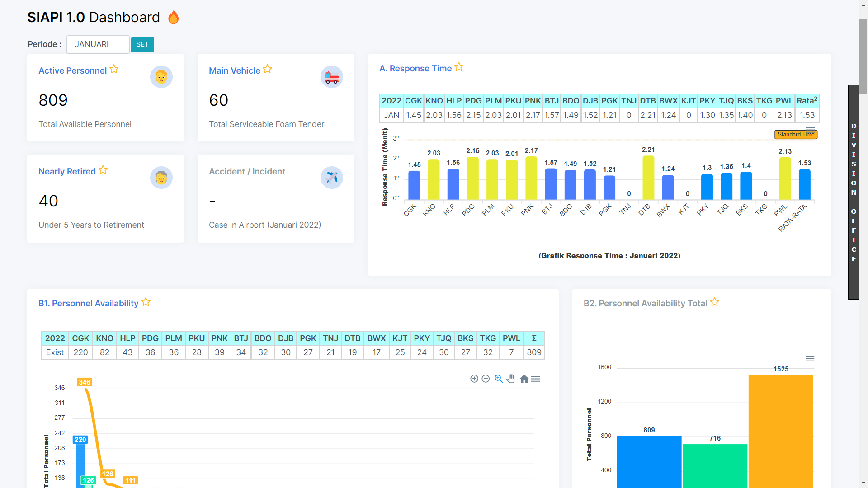Click the Grafik Response Time caption
This screenshot has width=868, height=488.
coord(609,256)
